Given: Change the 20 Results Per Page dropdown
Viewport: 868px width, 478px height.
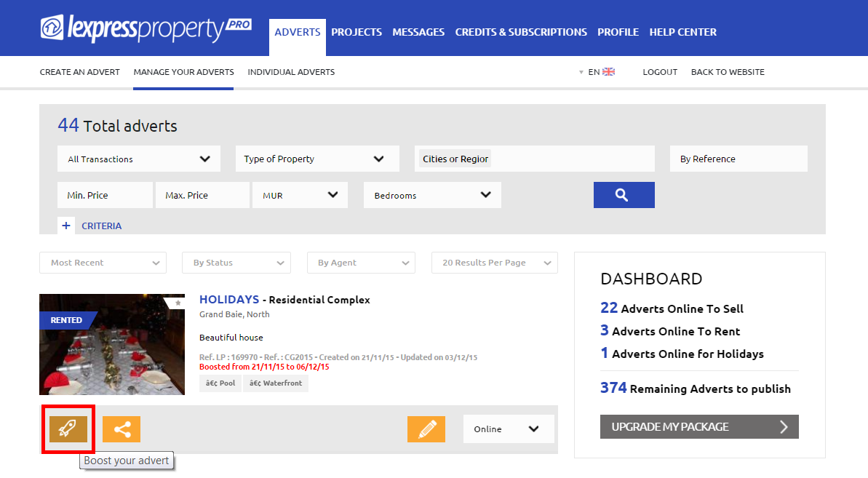Looking at the screenshot, I should 494,263.
